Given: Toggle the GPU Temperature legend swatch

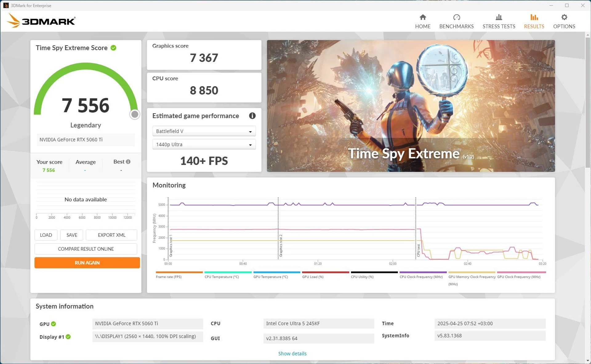Looking at the screenshot, I should pos(276,272).
